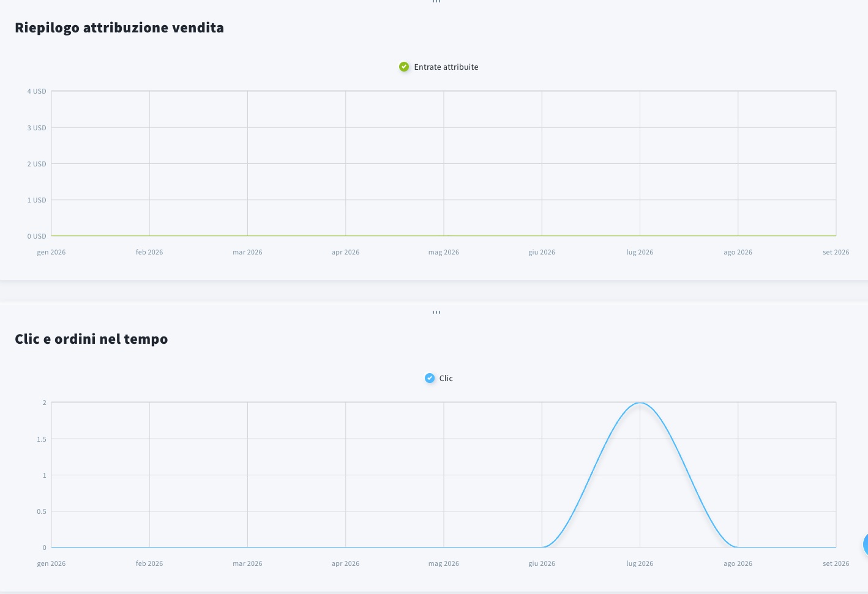Toggle the blue Clic legend checkmark
The image size is (868, 594).
(x=430, y=378)
